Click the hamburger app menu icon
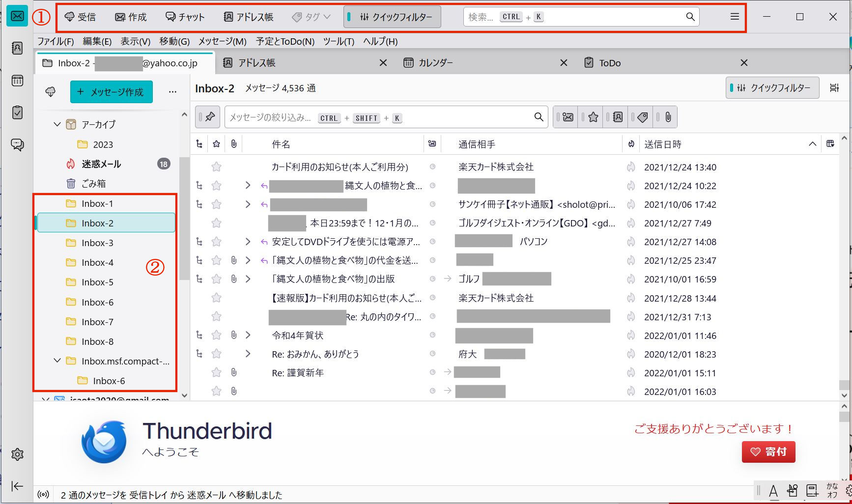Viewport: 852px width, 504px height. (x=735, y=17)
